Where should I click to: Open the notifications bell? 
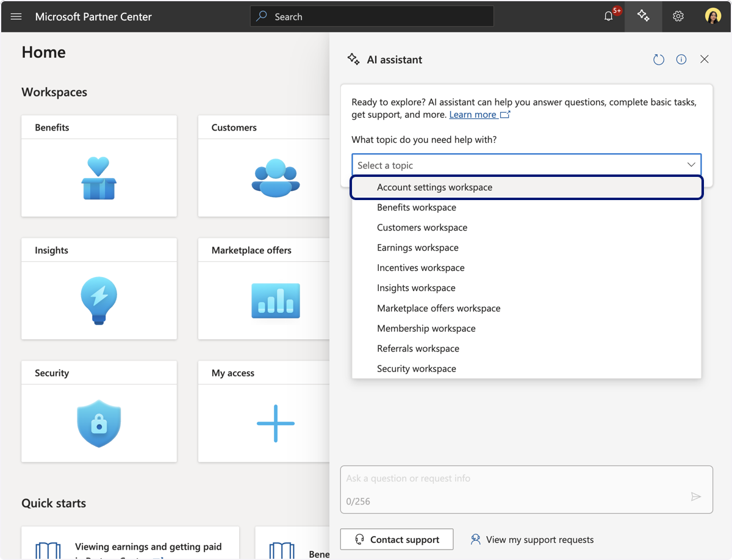coord(609,16)
